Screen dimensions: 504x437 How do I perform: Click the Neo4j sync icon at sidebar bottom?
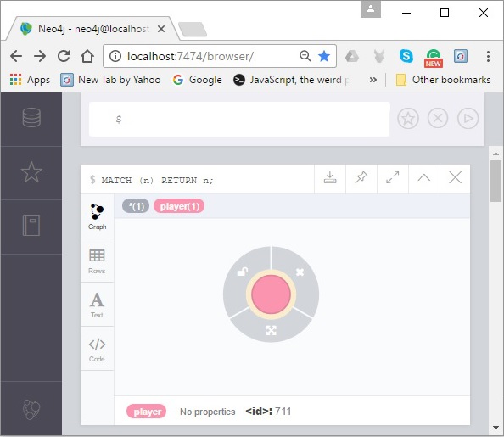[31, 409]
